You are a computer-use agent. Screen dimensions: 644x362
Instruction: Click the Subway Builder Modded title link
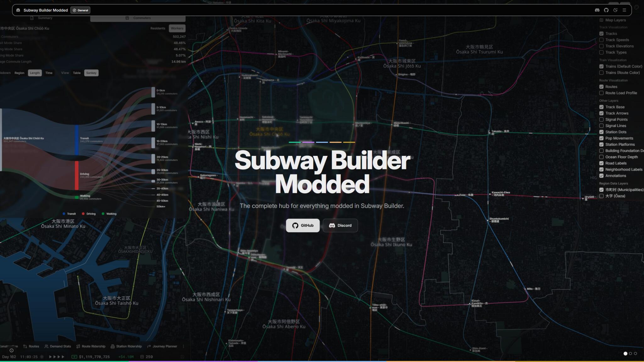46,10
